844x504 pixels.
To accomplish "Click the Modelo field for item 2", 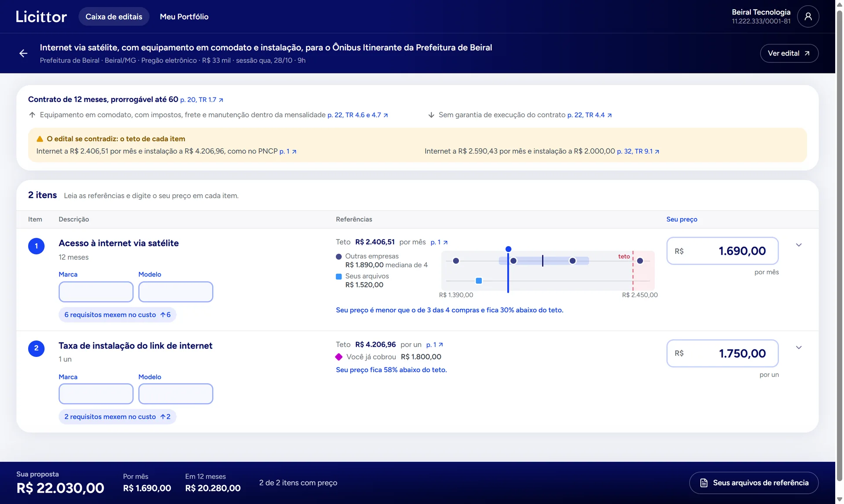I will (176, 394).
